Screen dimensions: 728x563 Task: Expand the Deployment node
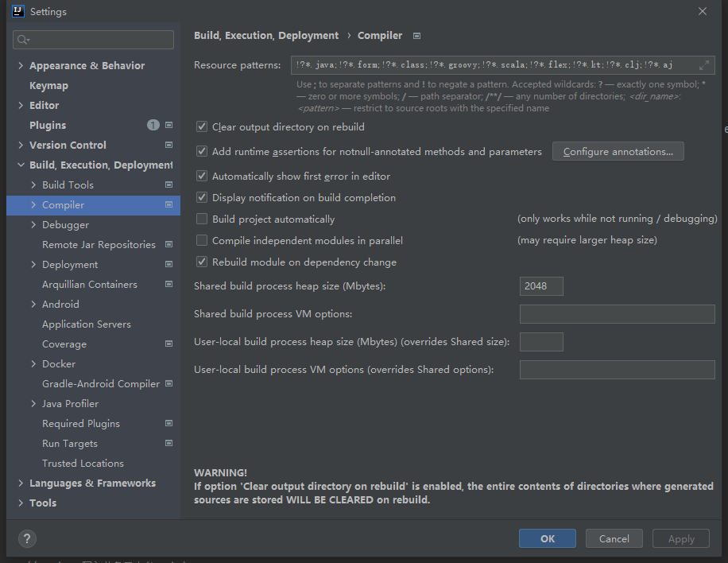tap(33, 264)
